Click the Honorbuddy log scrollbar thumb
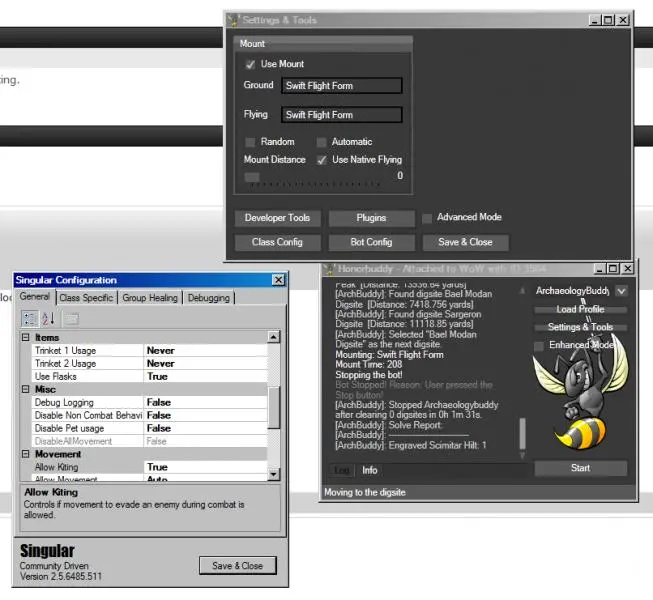 523,434
